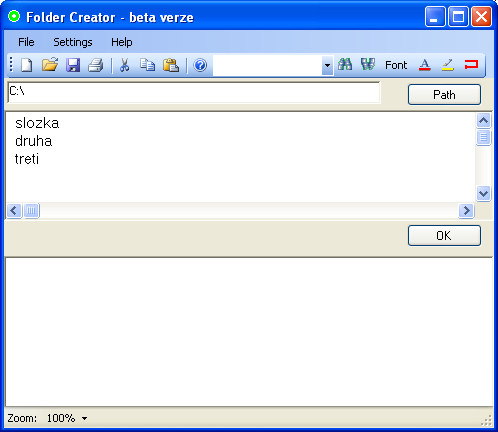This screenshot has height=432, width=498.
Task: Click the vertical scrollbar thumb
Action: pos(483,137)
